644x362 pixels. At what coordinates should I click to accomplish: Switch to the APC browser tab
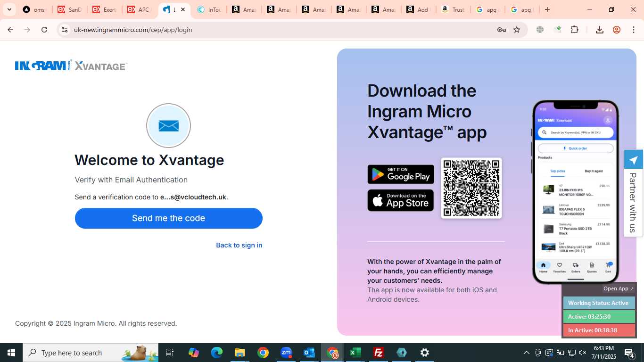pos(139,9)
